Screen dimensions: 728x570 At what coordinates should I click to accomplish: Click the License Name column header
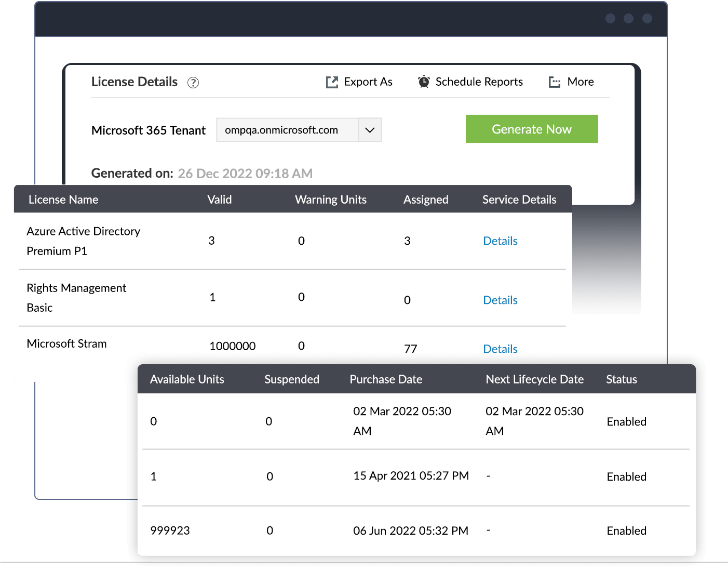[63, 199]
